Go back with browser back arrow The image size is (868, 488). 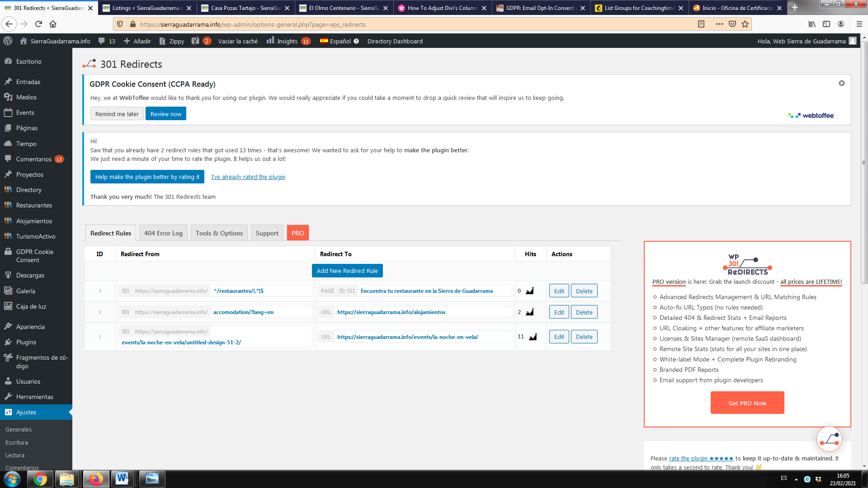point(9,24)
